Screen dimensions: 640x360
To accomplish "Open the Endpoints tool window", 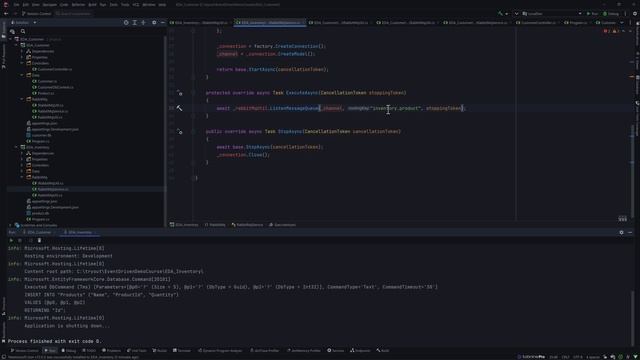I will [x=360, y=351].
